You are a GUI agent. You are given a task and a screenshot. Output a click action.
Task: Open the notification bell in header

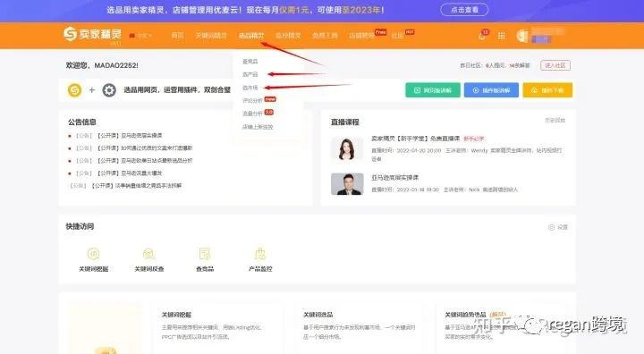click(x=482, y=36)
